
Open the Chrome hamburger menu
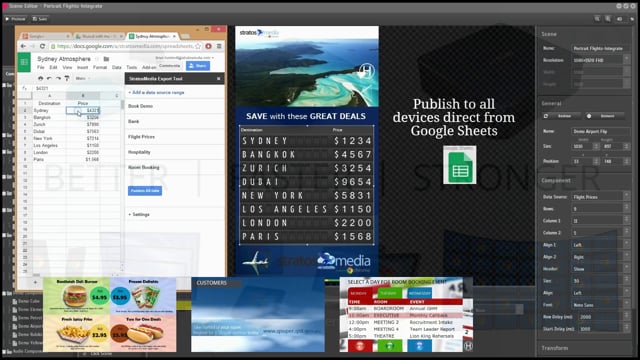219,46
